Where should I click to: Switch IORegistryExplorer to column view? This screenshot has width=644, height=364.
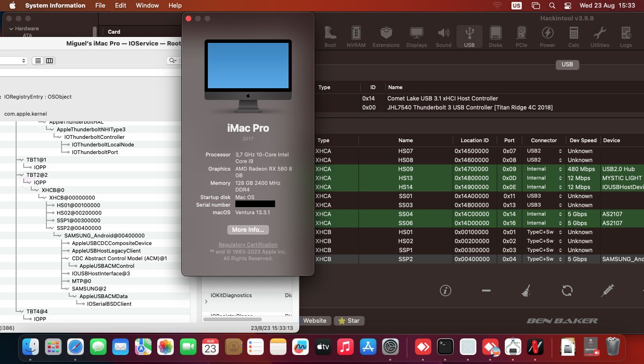(x=49, y=61)
